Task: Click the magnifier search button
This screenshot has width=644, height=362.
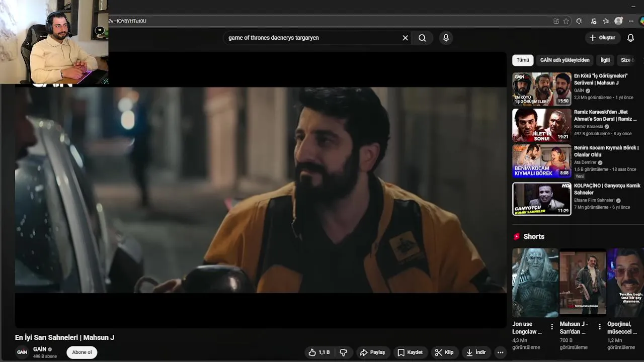Action: click(422, 38)
